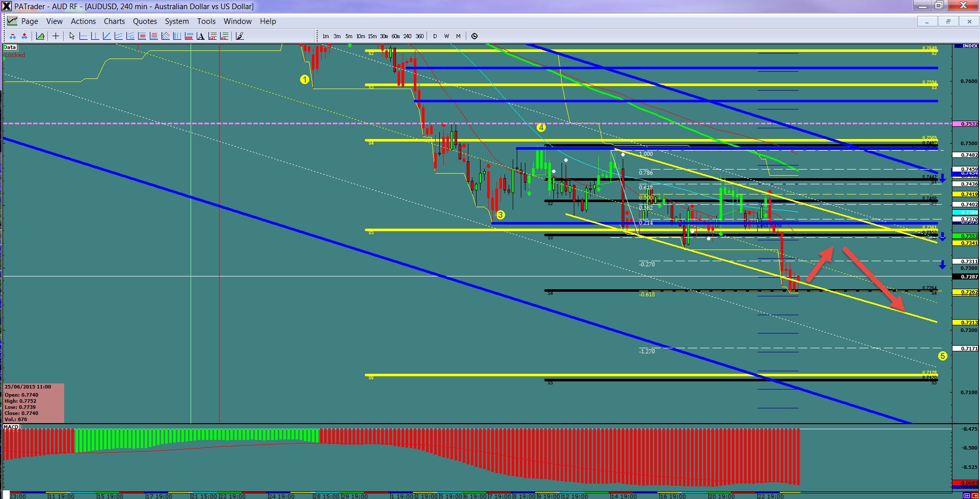Switch to Weekly (W) timeframe

[x=446, y=36]
